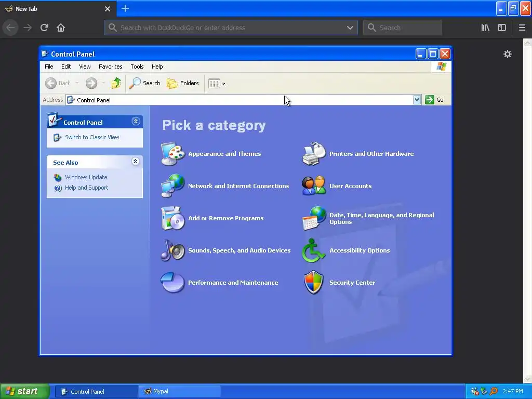Open User Accounts people icon
Viewport: 532px width, 399px height.
[314, 186]
